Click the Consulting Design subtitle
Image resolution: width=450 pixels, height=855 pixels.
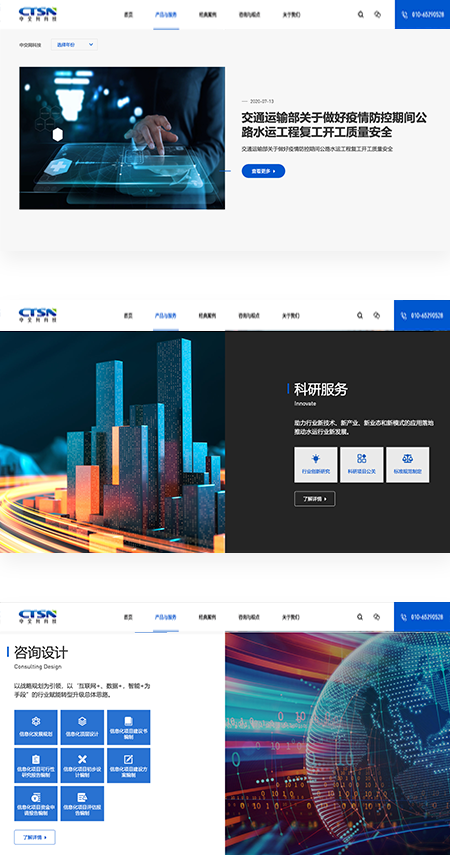(x=38, y=667)
